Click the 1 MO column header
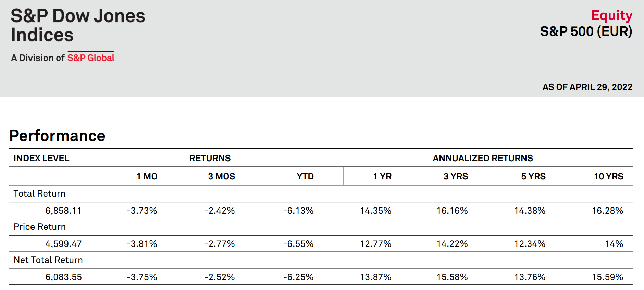 147,176
